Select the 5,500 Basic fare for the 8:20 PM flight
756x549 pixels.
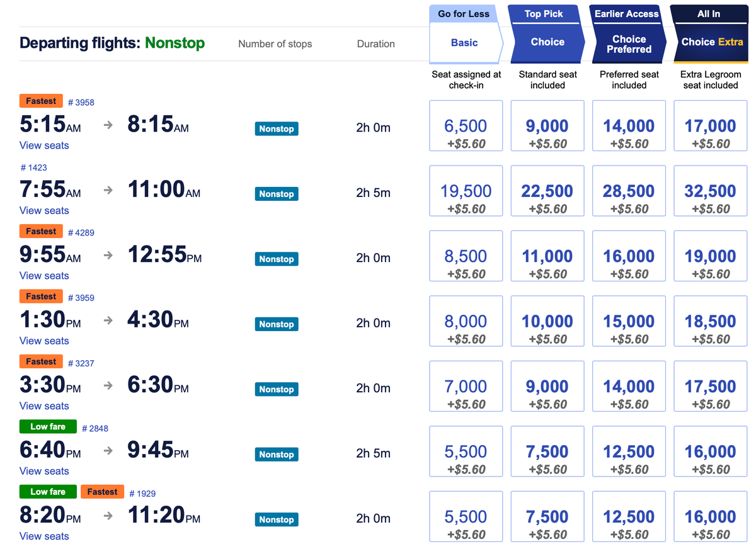[466, 516]
